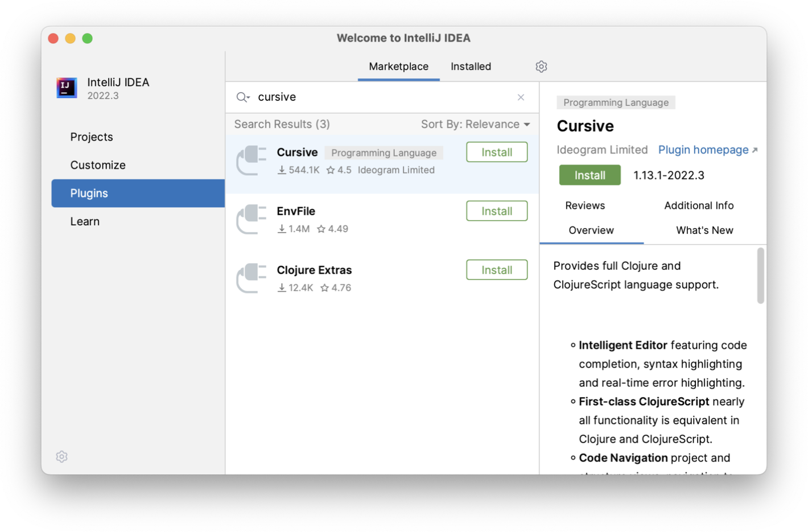The width and height of the screenshot is (808, 532).
Task: Click the Programming Language tag in Cursive row
Action: point(384,152)
